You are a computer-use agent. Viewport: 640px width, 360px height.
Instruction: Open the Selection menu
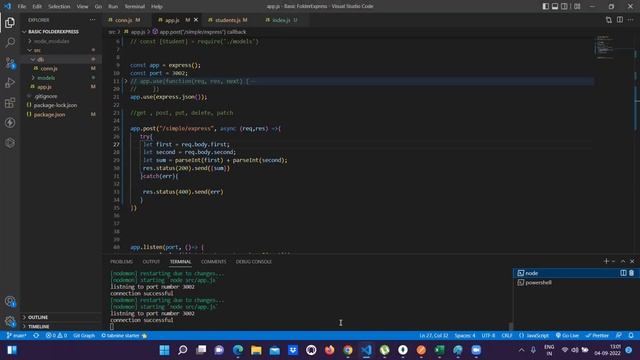[x=59, y=7]
